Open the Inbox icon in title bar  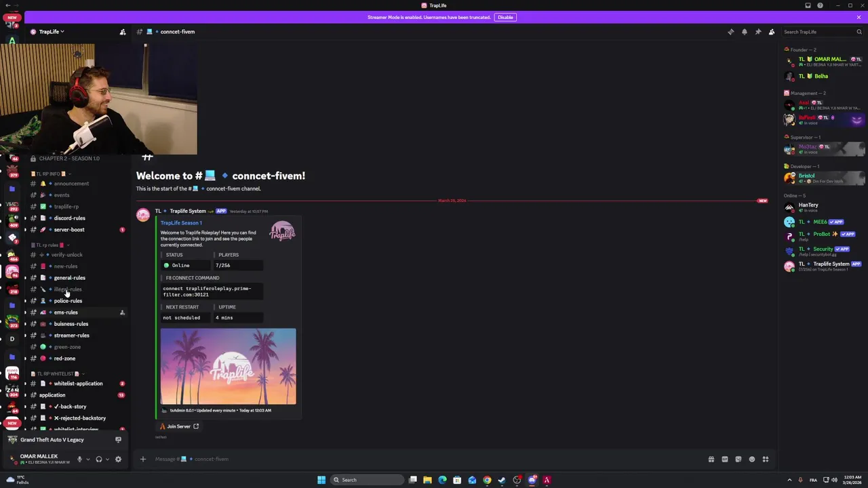pyautogui.click(x=808, y=5)
